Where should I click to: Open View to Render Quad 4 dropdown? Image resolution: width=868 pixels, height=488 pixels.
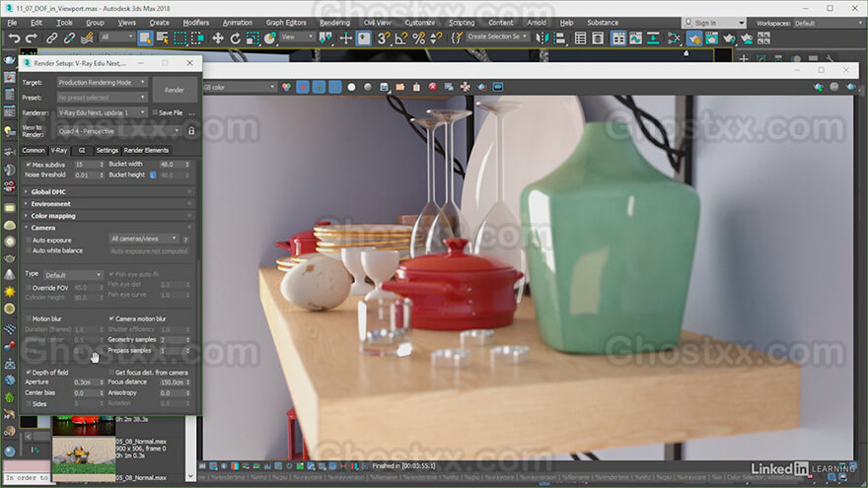point(119,131)
